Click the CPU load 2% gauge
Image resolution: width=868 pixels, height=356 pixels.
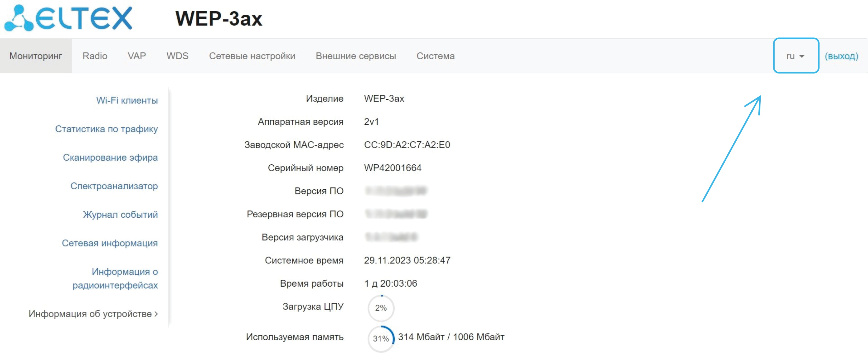point(381,308)
